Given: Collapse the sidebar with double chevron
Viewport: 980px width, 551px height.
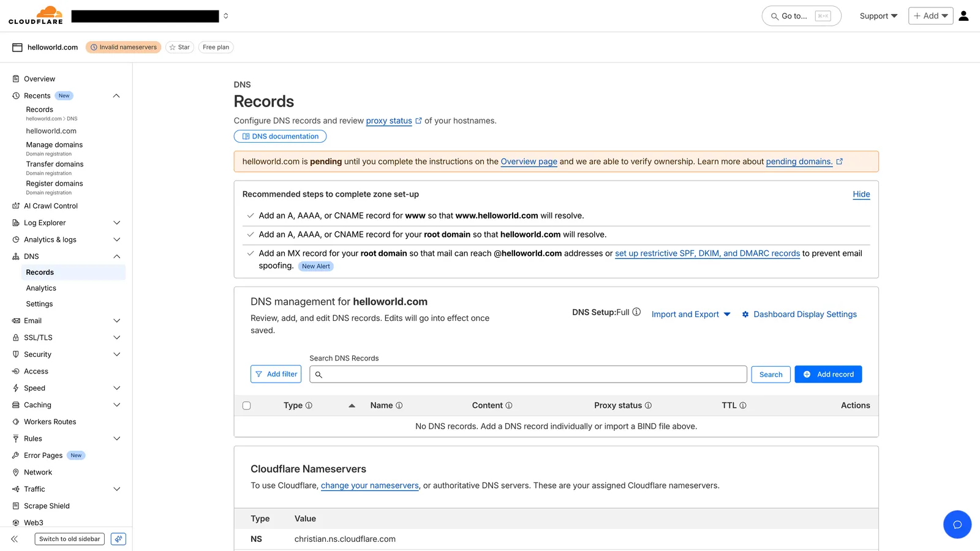Looking at the screenshot, I should 15,539.
